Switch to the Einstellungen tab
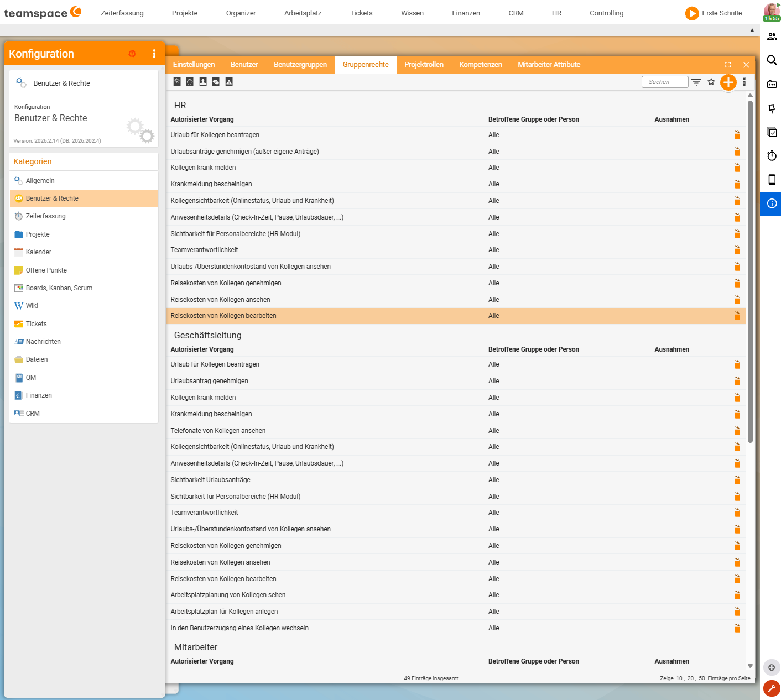 (194, 65)
